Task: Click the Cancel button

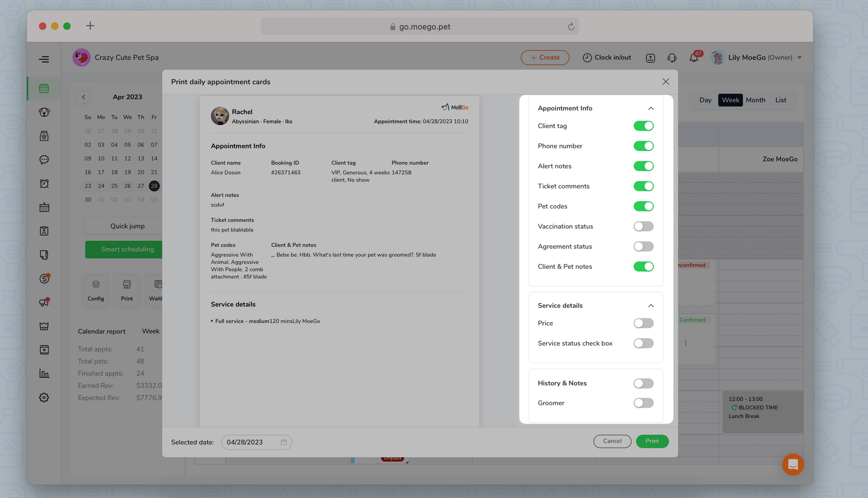Action: pyautogui.click(x=612, y=441)
